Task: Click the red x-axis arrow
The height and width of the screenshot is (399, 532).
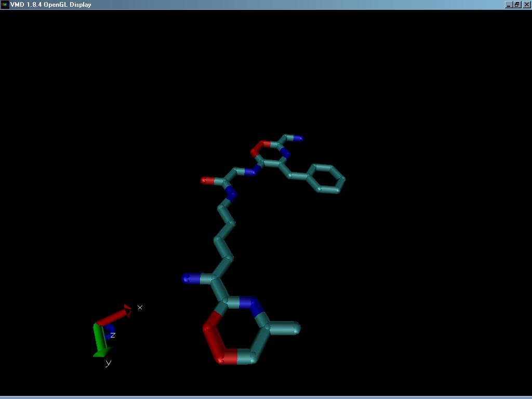Action: pos(114,315)
